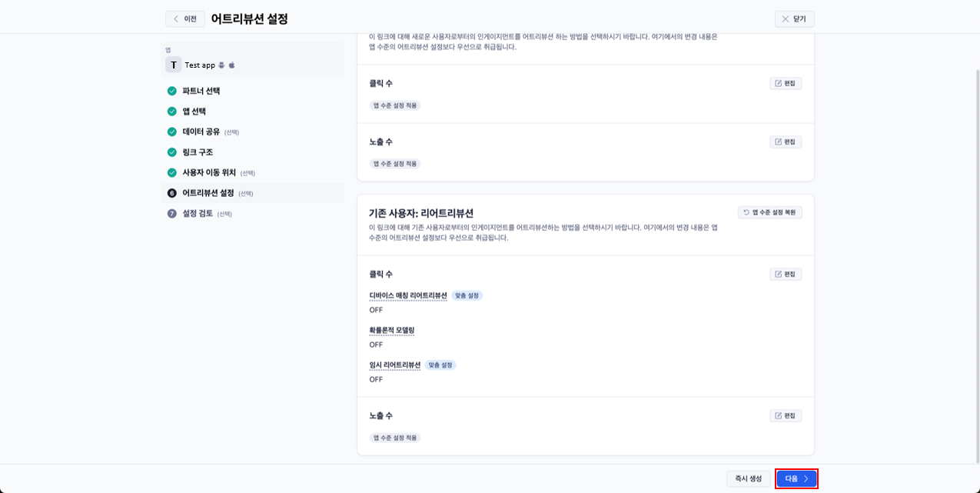This screenshot has width=980, height=493.
Task: Edit the new-user 클릭 수 settings
Action: point(786,83)
